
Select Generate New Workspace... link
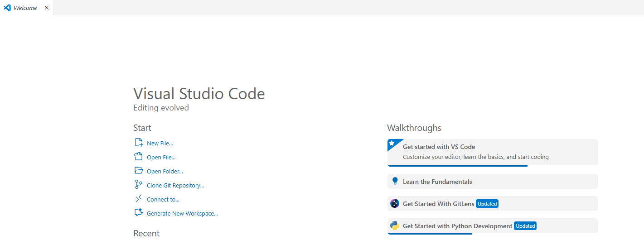(182, 213)
